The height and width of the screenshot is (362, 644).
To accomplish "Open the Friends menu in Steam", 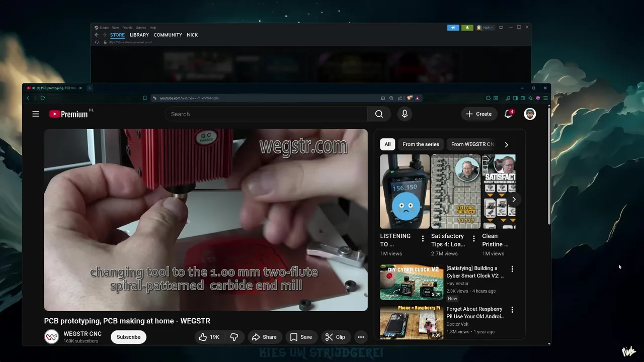I will tap(127, 28).
